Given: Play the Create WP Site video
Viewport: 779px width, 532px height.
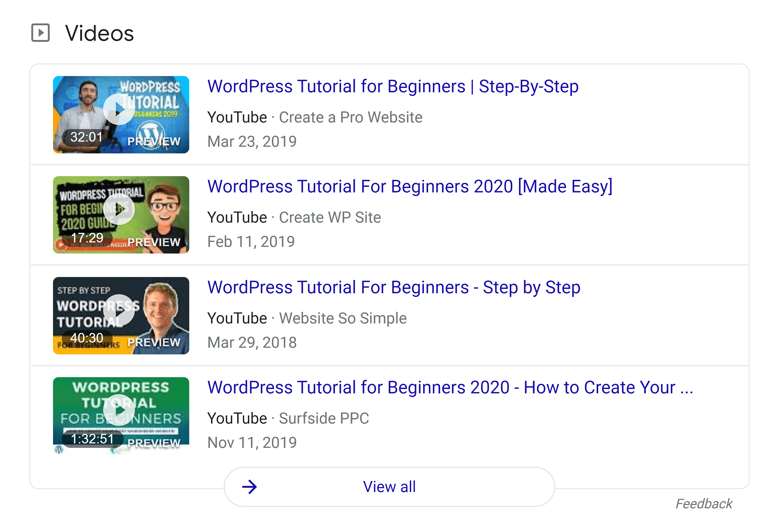Looking at the screenshot, I should (119, 209).
